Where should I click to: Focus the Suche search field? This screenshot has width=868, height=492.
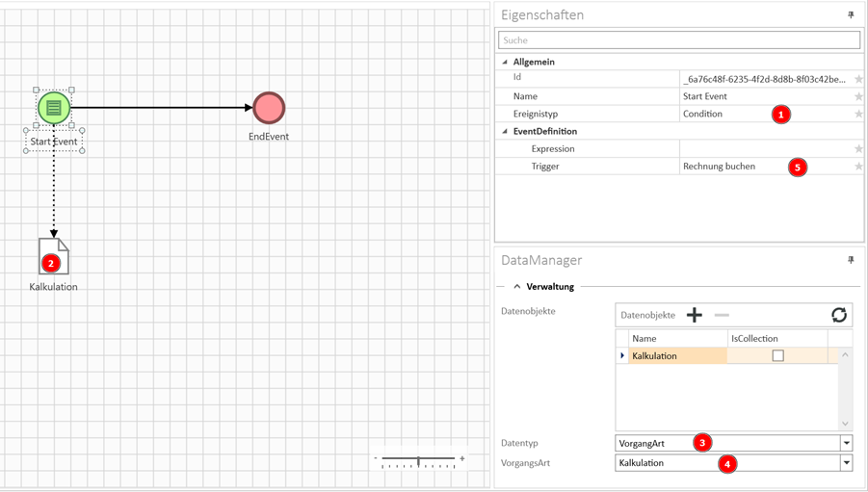679,39
